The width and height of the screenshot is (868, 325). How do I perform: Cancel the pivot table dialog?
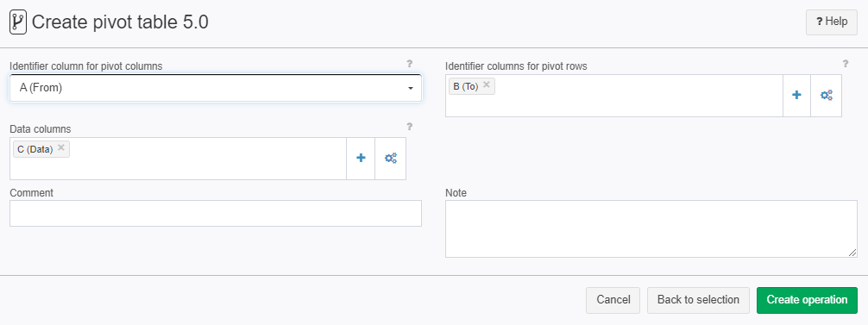point(613,300)
